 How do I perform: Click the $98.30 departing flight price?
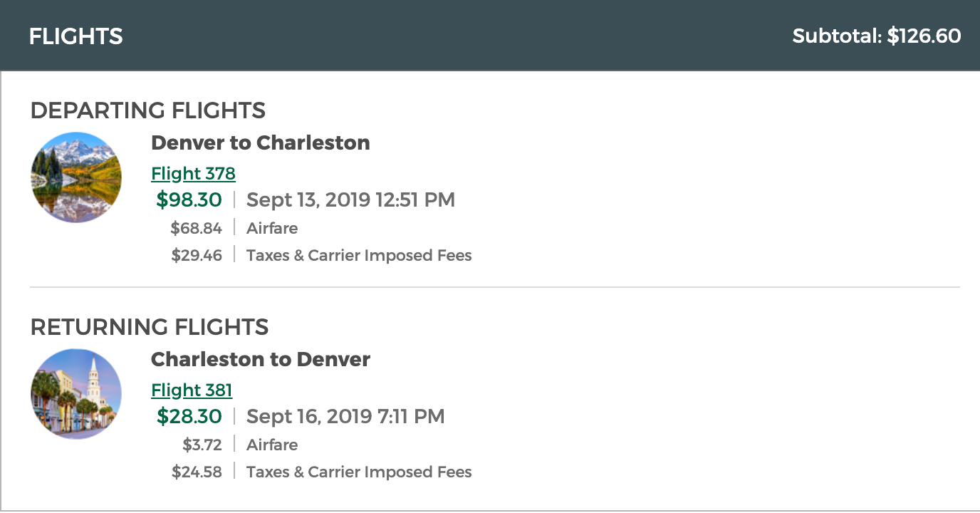pos(189,200)
